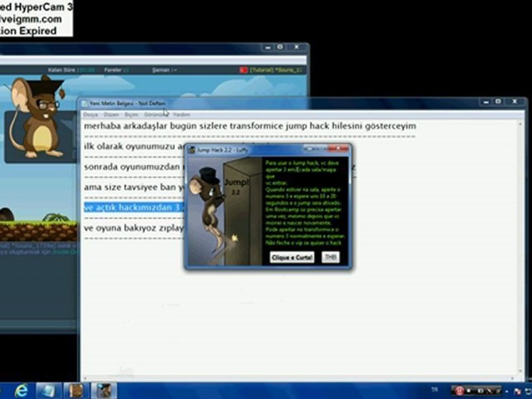Click the 'Kalan Süre' label in game bar
Image resolution: width=532 pixels, height=399 pixels.
[x=63, y=70]
